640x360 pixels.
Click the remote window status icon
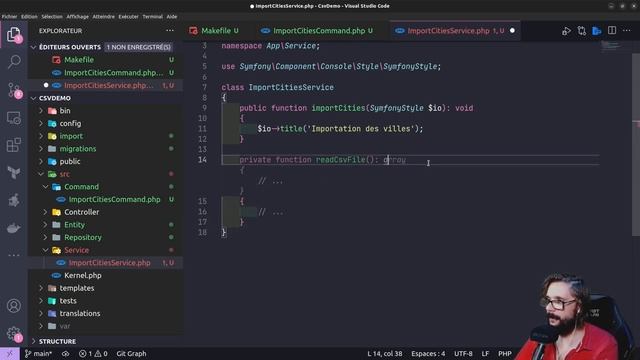tap(9, 353)
